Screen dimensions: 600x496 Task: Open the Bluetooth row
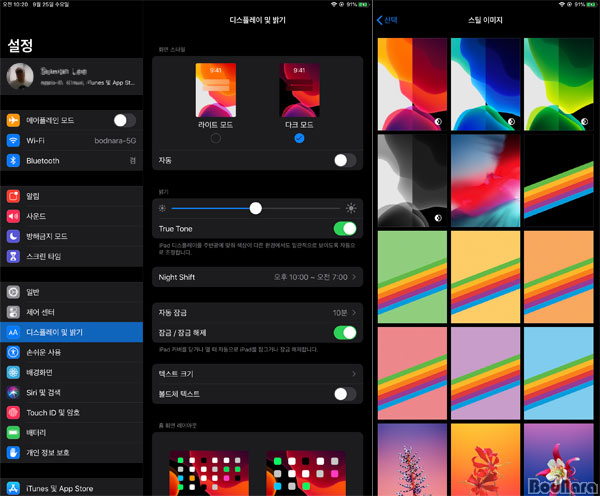coord(72,160)
